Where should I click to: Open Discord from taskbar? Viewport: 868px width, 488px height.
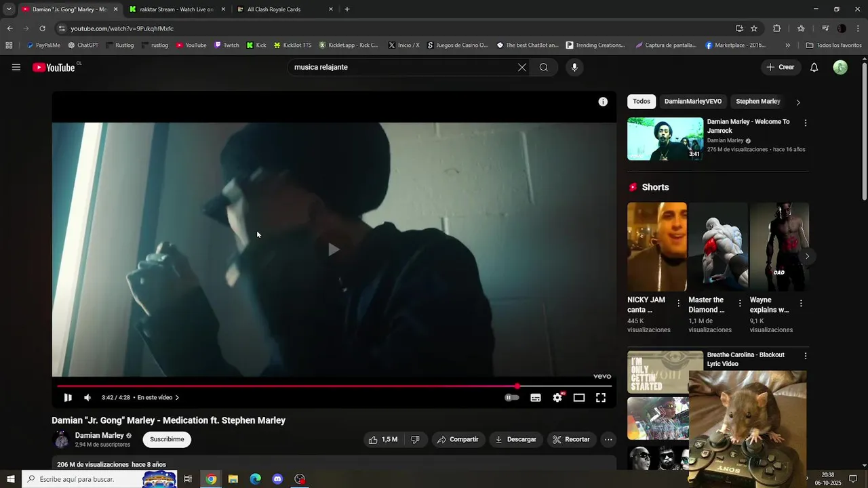pos(277,479)
